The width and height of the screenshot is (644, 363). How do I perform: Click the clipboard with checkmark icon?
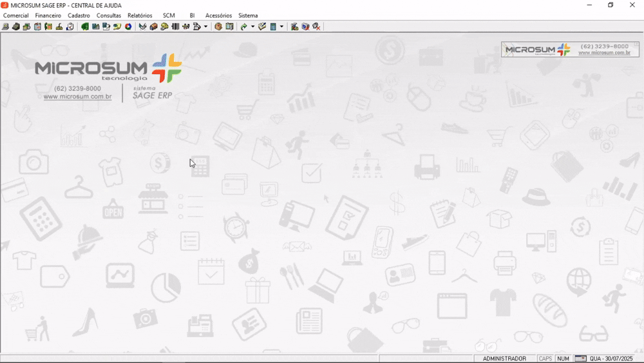[x=70, y=26]
